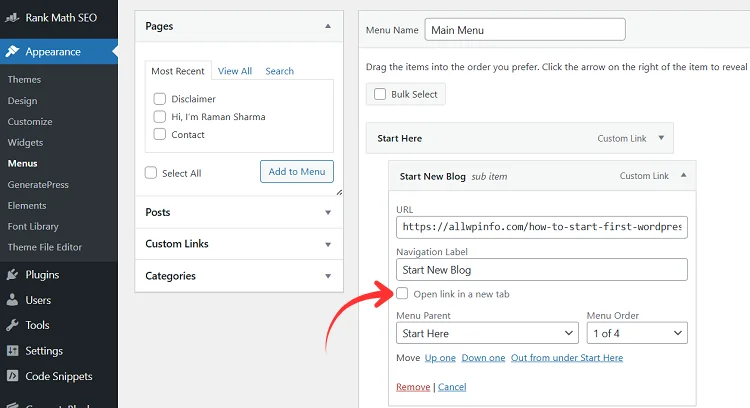Tick the Contact page checkbox

tap(159, 134)
